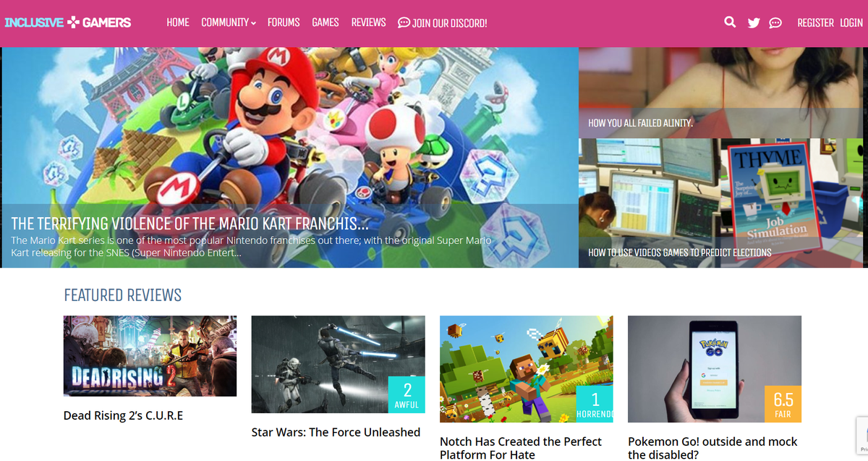This screenshot has width=868, height=461.
Task: Click the Login link
Action: click(x=851, y=23)
